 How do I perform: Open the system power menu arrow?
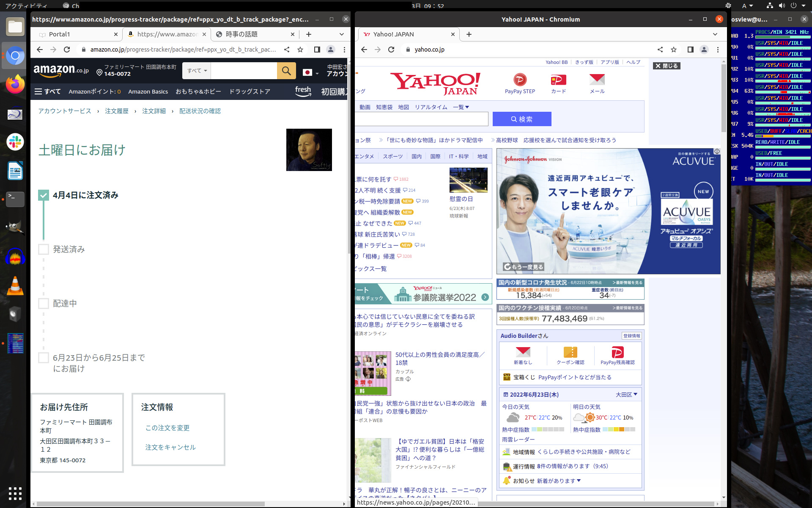(803, 6)
